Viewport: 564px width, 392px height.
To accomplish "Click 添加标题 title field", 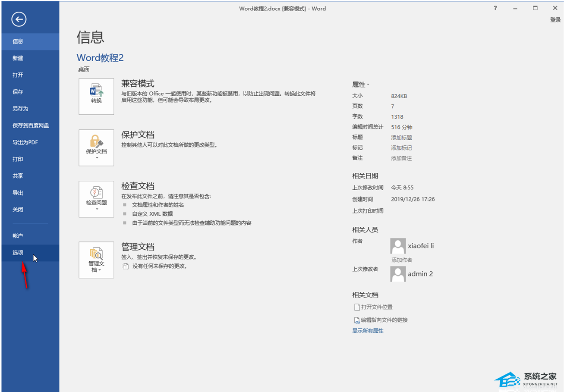I will 401,138.
